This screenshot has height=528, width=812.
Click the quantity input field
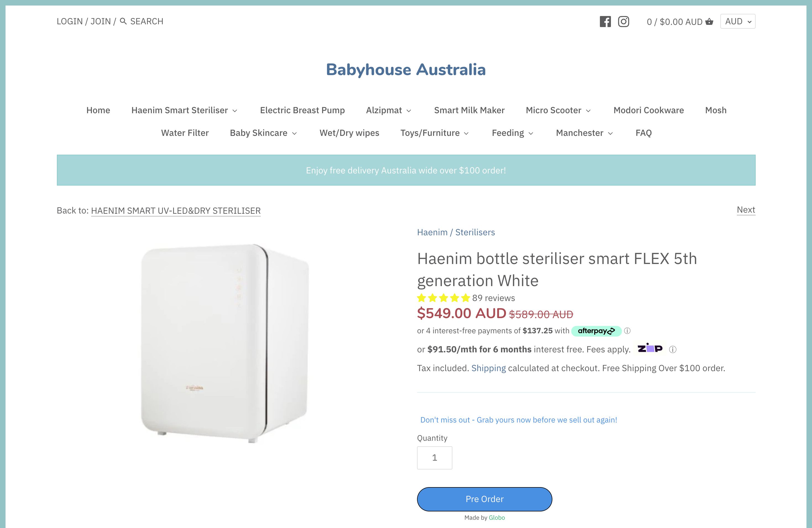[x=434, y=457]
